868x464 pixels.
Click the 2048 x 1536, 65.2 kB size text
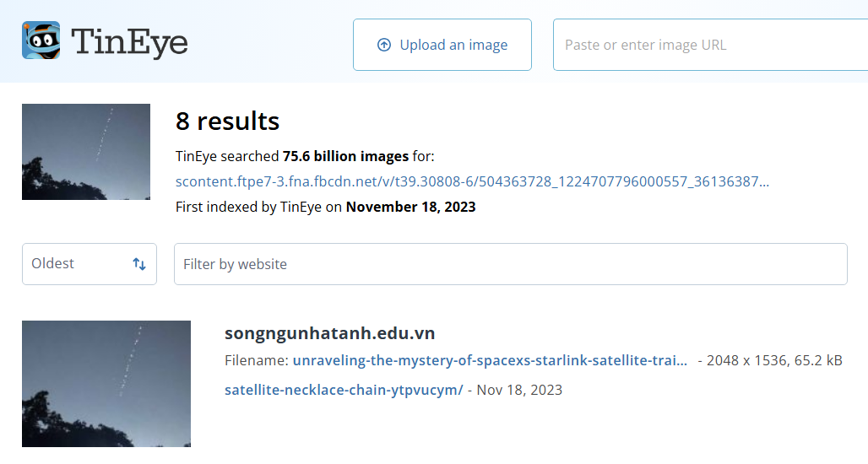tap(774, 360)
